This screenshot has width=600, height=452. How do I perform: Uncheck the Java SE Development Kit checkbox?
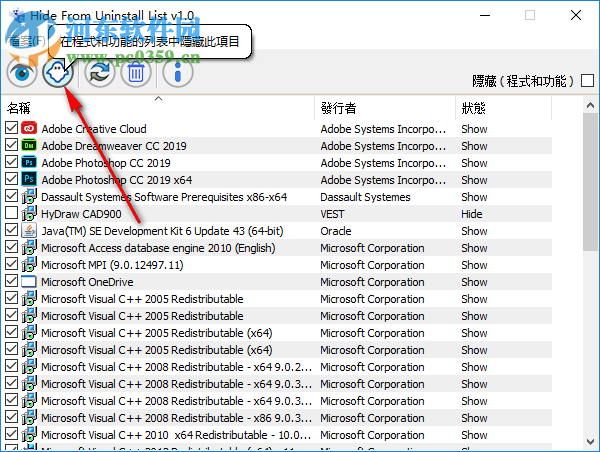point(11,230)
